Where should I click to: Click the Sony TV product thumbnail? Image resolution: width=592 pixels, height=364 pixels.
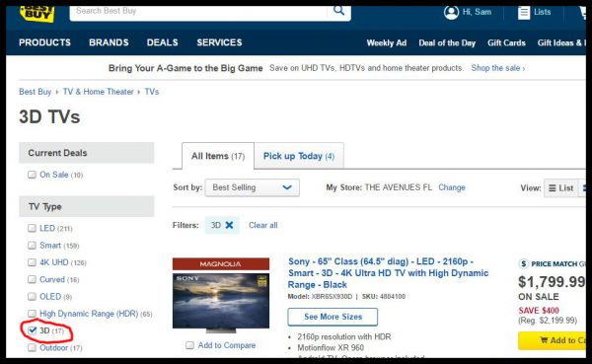221,303
